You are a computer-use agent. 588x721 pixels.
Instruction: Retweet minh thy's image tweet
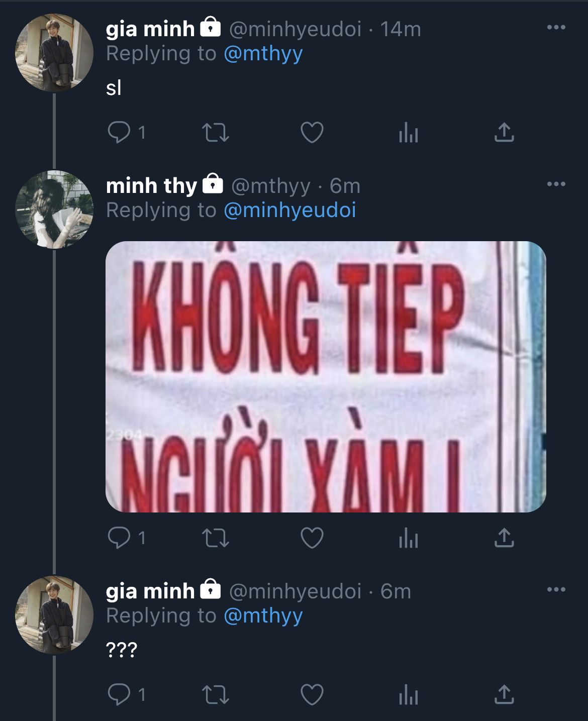click(216, 538)
